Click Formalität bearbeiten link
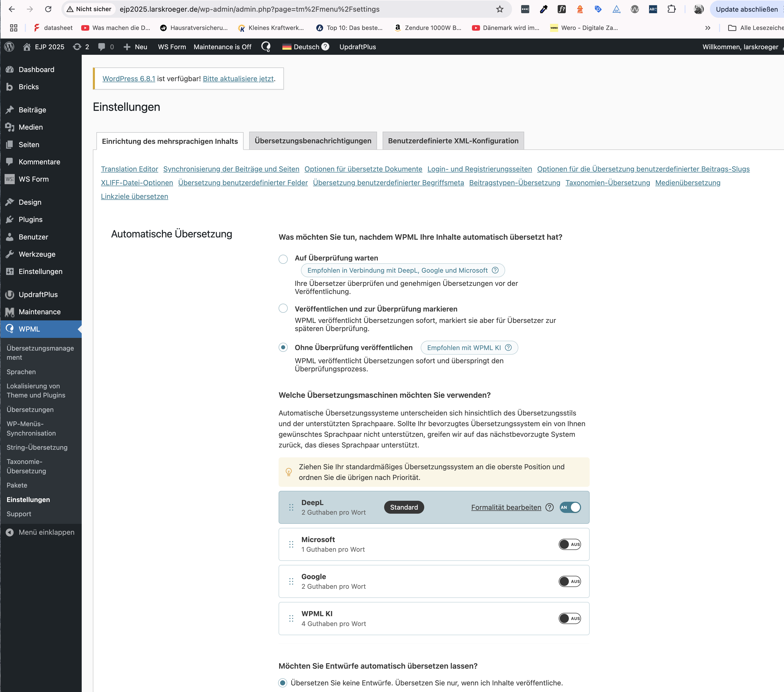 [x=506, y=507]
